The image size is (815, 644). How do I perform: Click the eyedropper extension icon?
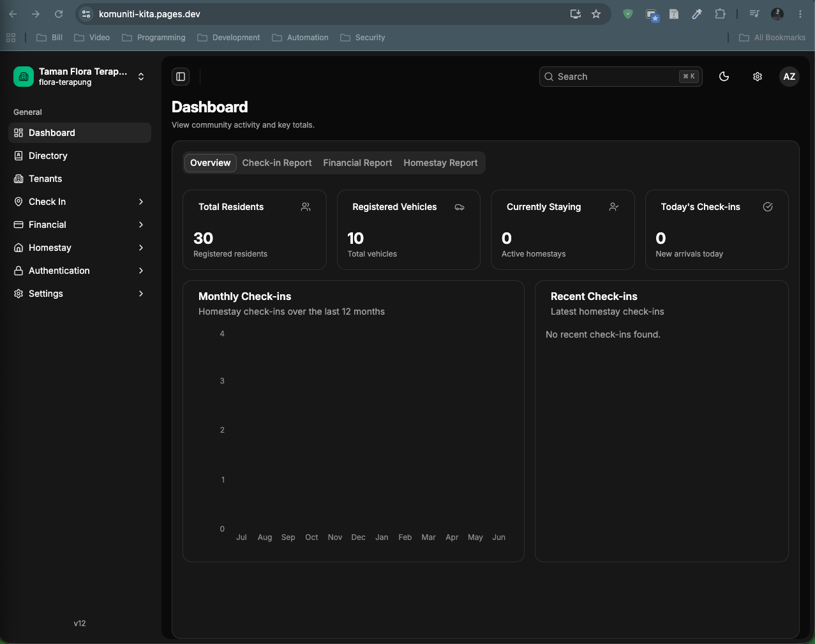pos(697,14)
